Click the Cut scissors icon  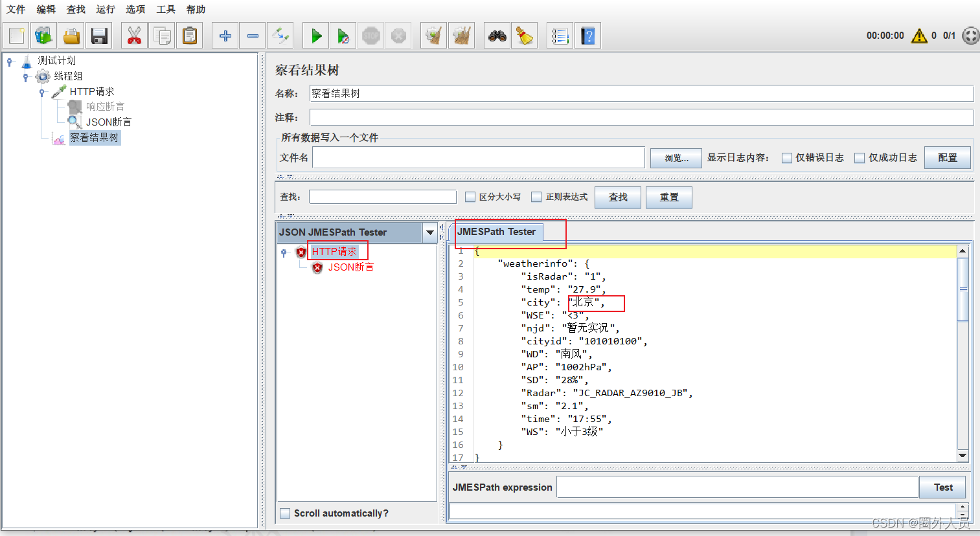(134, 36)
